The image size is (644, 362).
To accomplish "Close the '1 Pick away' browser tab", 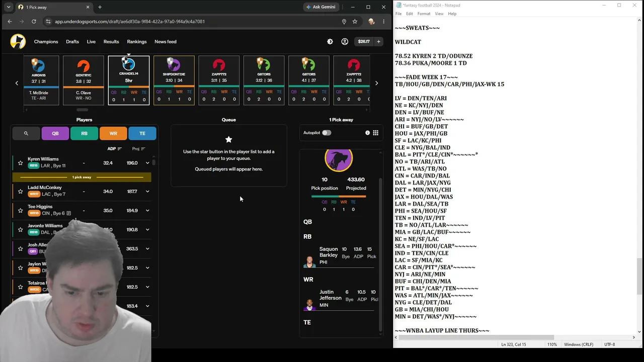I will point(88,7).
